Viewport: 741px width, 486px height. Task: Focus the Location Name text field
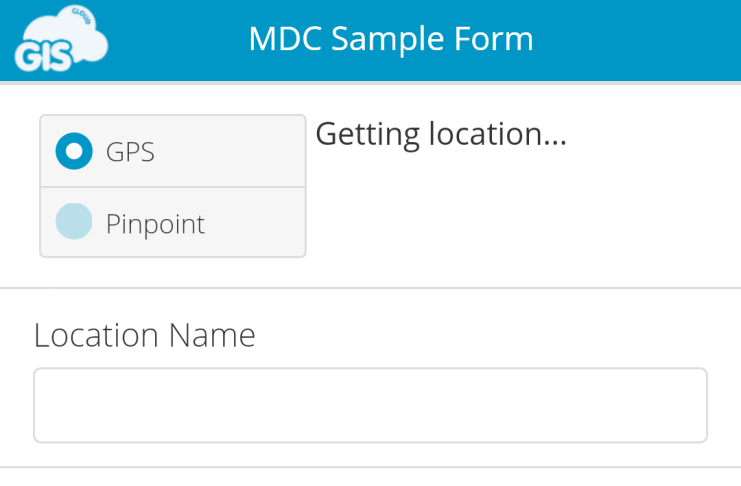coord(370,405)
